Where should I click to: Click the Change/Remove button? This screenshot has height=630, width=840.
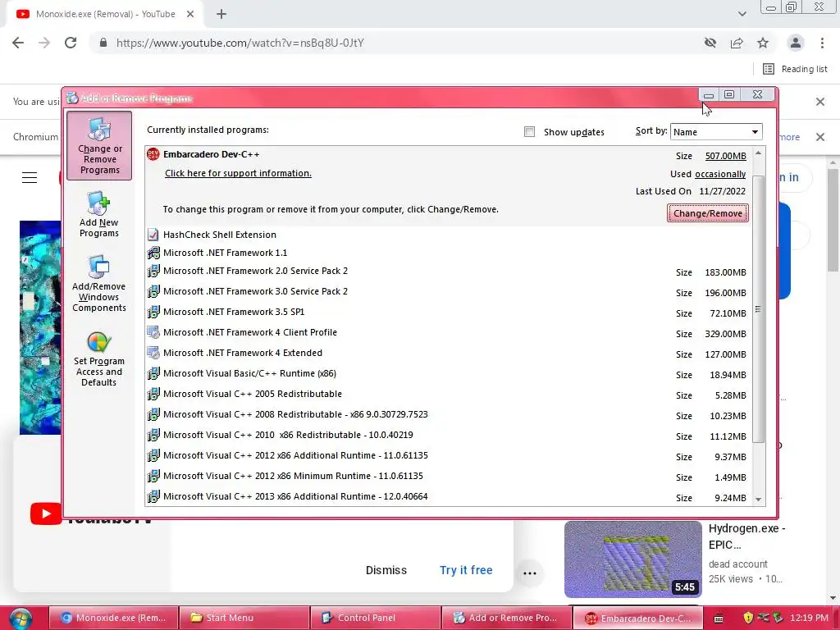pos(708,213)
